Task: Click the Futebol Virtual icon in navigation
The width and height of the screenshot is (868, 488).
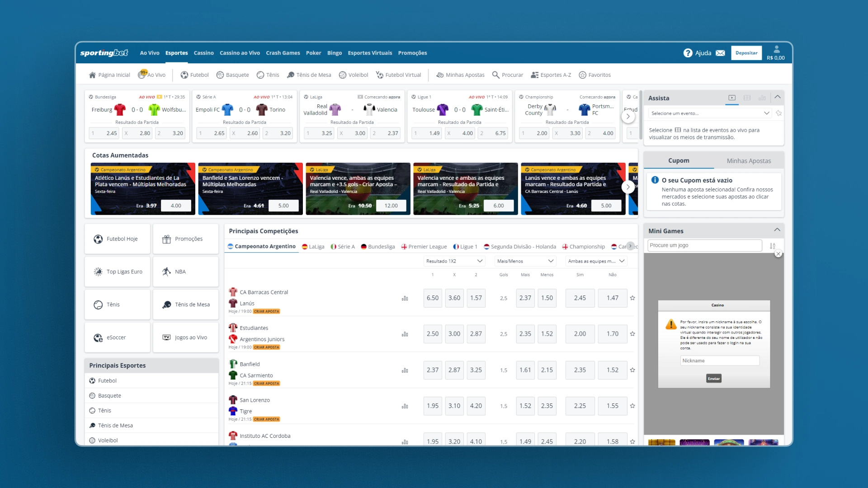Action: pyautogui.click(x=379, y=75)
